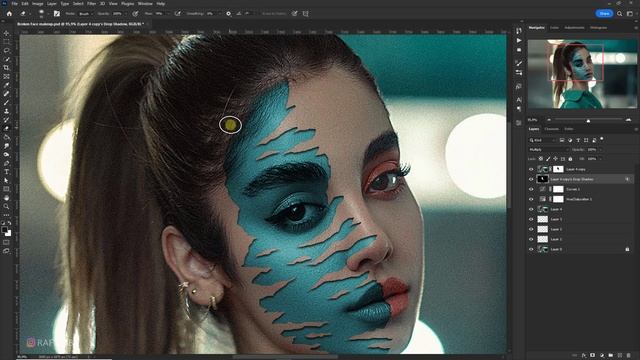This screenshot has width=640, height=360.
Task: Select the Path Selection tool
Action: click(x=6, y=180)
